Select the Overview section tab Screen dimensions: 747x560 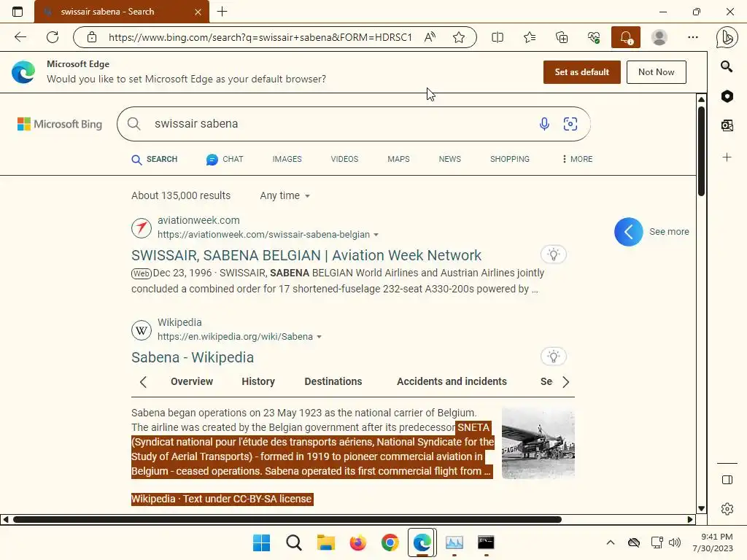coord(192,381)
